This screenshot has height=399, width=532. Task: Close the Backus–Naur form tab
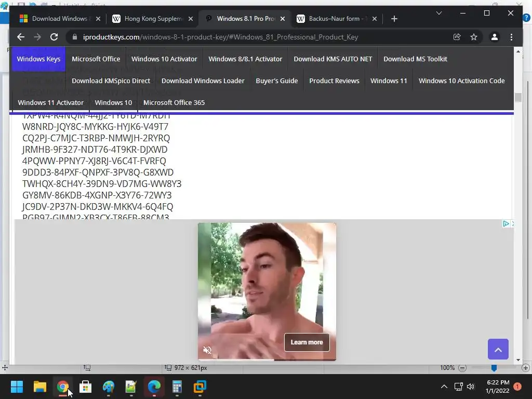pyautogui.click(x=375, y=19)
